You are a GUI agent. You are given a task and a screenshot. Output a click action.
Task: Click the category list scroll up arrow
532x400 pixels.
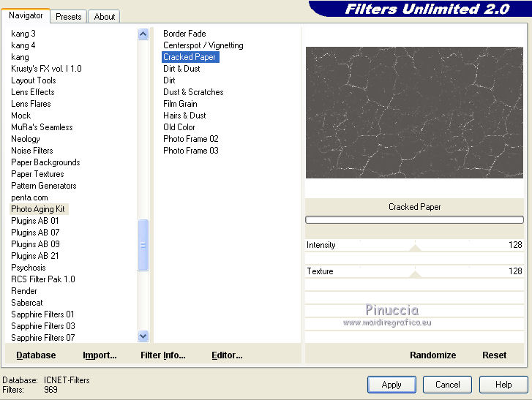point(143,34)
